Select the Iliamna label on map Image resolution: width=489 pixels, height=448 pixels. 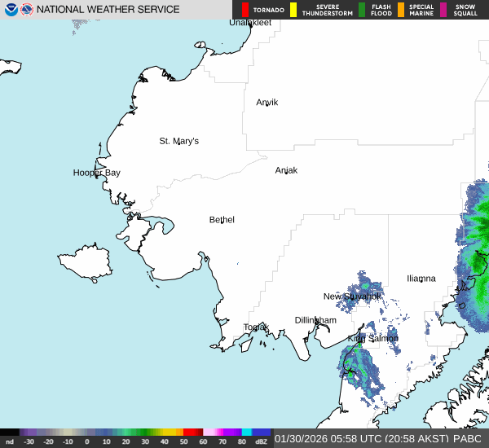[x=421, y=279]
